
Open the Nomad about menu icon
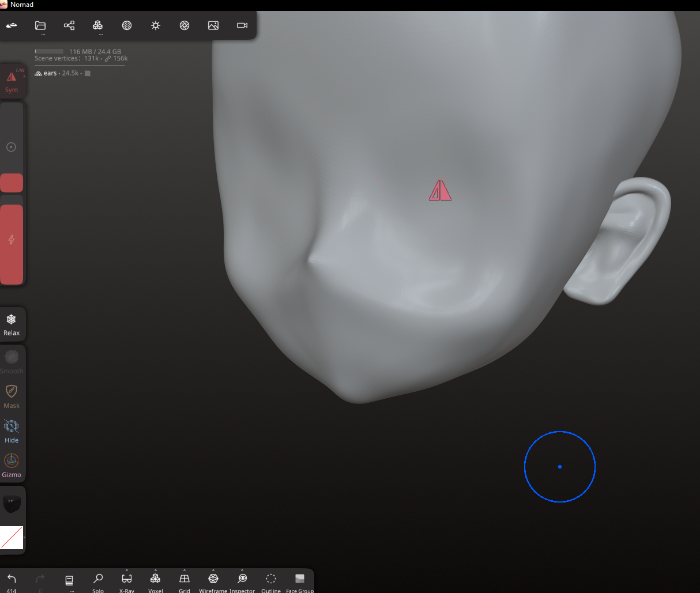pos(12,25)
